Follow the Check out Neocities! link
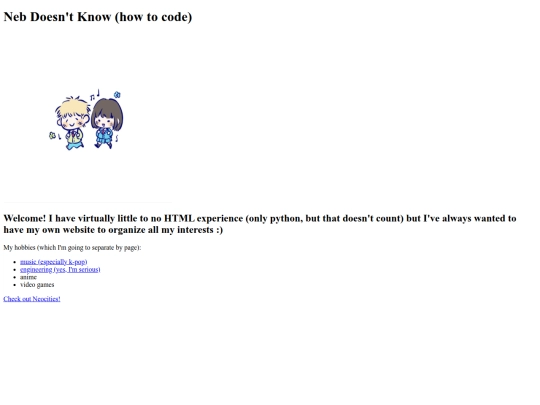This screenshot has height=405, width=540. click(32, 299)
